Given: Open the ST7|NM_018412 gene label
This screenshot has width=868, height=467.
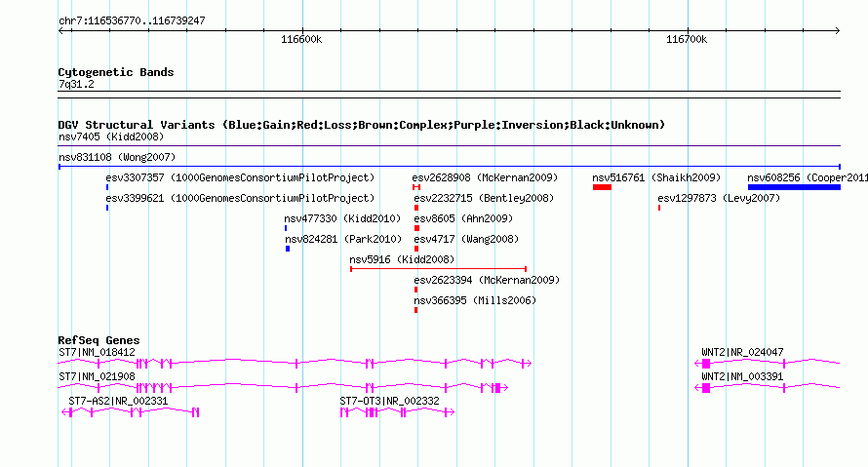Looking at the screenshot, I should pyautogui.click(x=97, y=353).
